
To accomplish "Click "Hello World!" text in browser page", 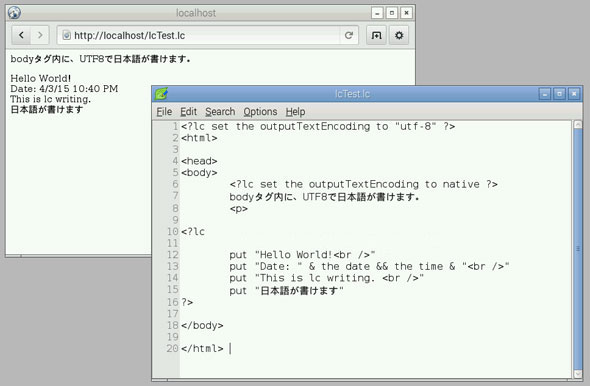I will point(41,79).
